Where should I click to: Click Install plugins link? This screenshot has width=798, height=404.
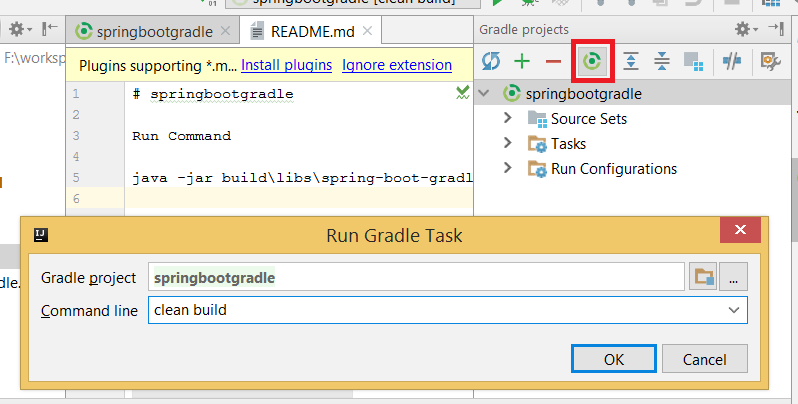click(x=287, y=65)
